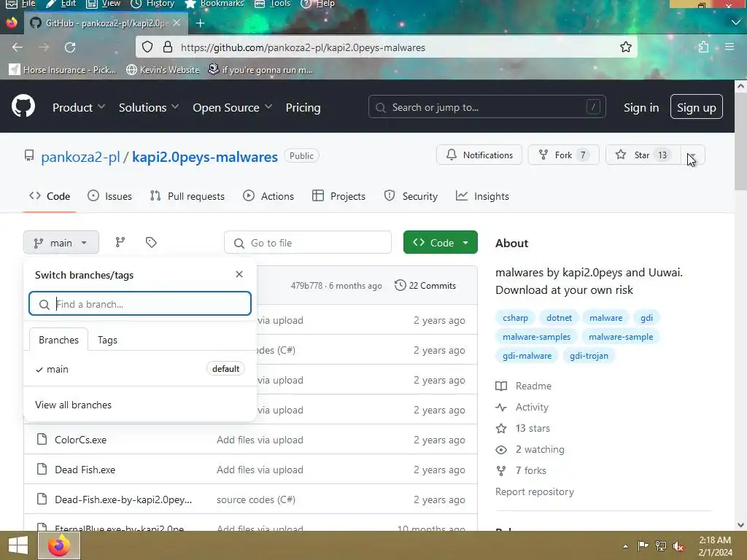Star the repository

click(x=643, y=155)
